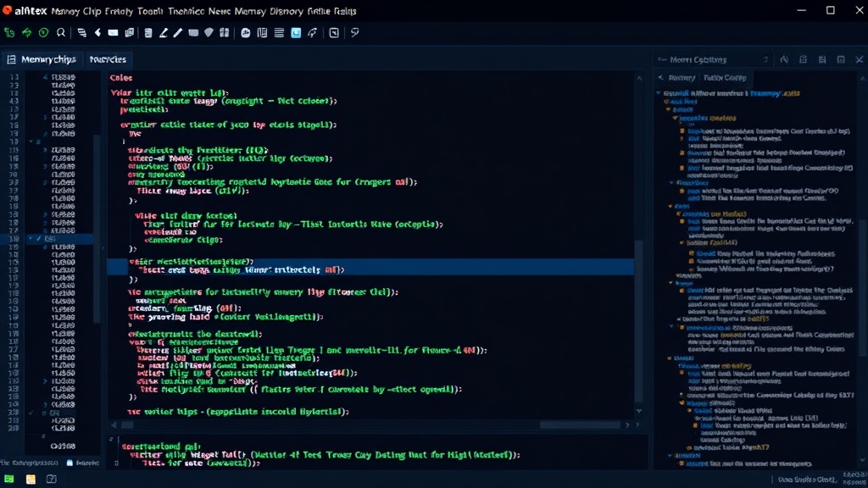This screenshot has width=868, height=488.
Task: Click the magnifier search icon in the toolbar
Action: pos(61,33)
